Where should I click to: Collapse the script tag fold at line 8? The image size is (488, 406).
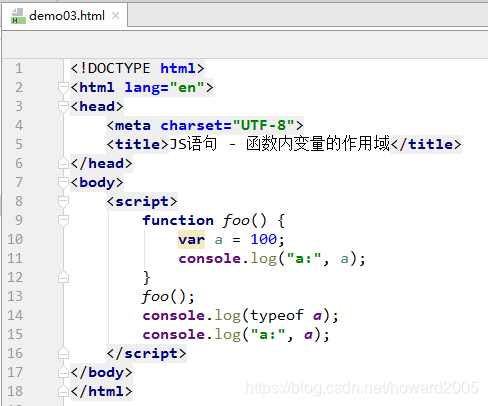coord(63,202)
